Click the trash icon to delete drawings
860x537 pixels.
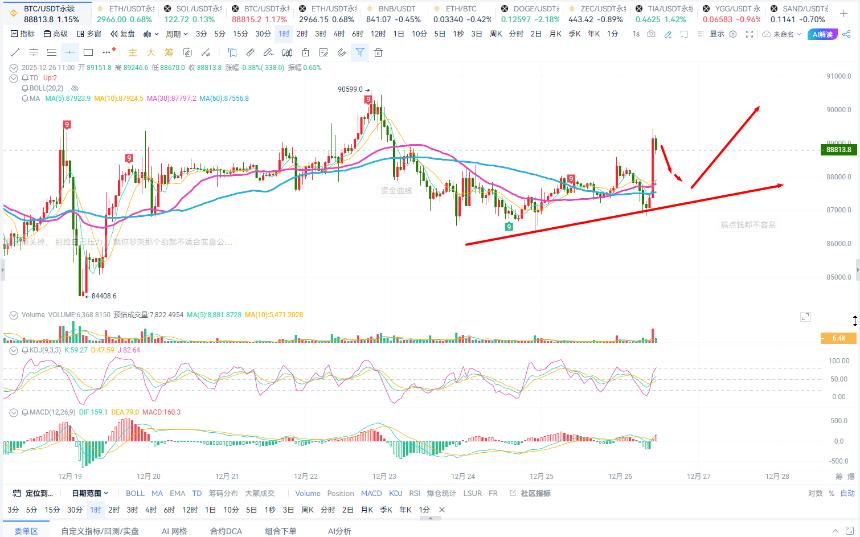(x=378, y=53)
